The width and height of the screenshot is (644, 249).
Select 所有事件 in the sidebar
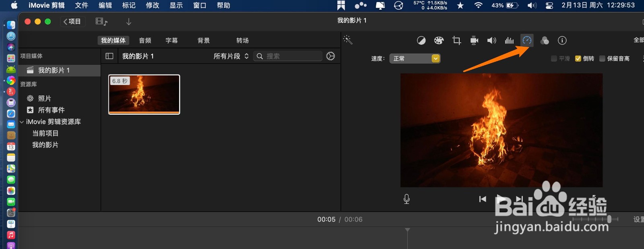51,110
